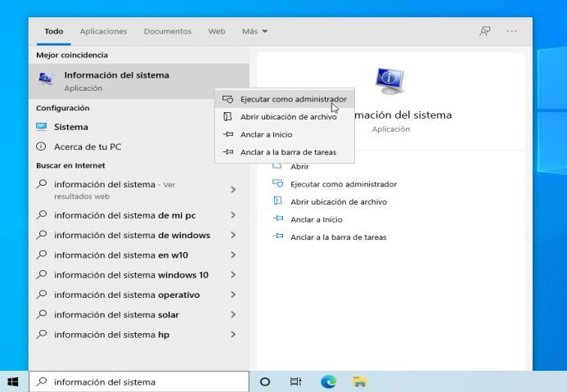Image resolution: width=567 pixels, height=392 pixels.
Task: Click Anclar a Inicio in right pane
Action: pos(316,219)
